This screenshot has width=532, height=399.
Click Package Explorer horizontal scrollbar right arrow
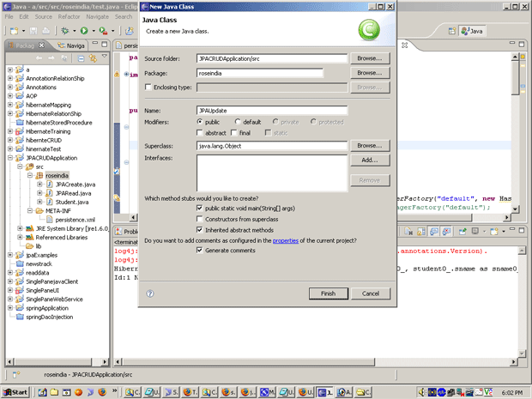[105, 362]
